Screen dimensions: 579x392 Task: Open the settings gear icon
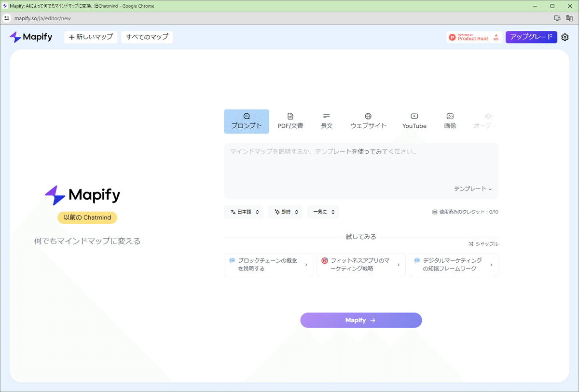pos(565,37)
